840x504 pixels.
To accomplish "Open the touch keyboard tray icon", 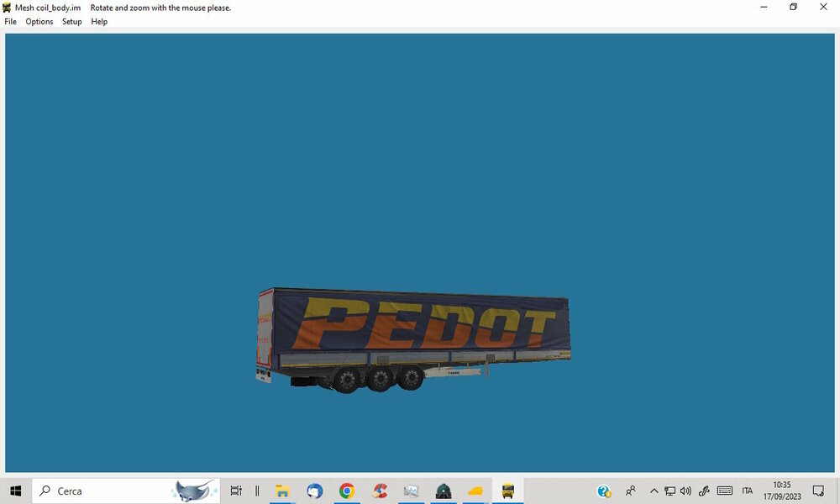I will click(724, 491).
